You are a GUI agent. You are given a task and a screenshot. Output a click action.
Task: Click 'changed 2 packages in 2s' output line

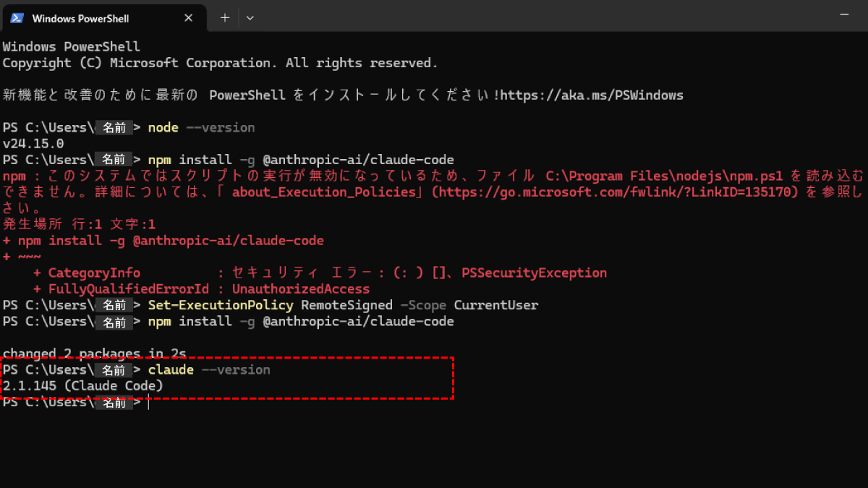[95, 353]
